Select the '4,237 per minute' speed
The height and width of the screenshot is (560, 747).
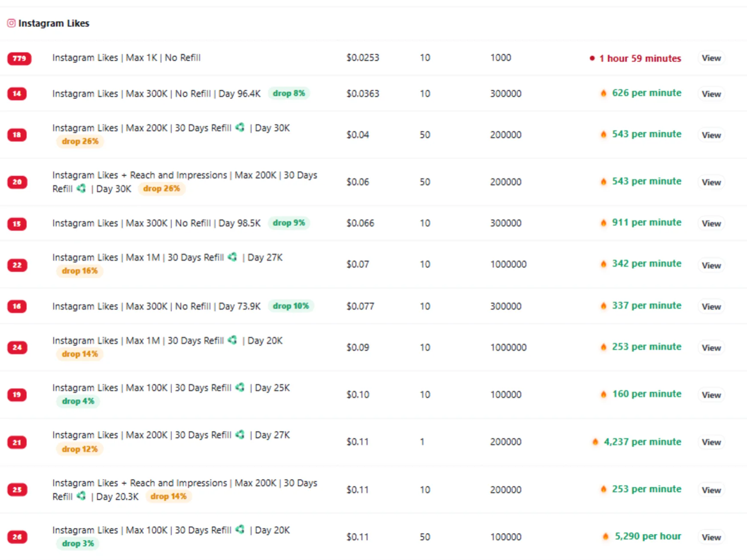coord(643,442)
